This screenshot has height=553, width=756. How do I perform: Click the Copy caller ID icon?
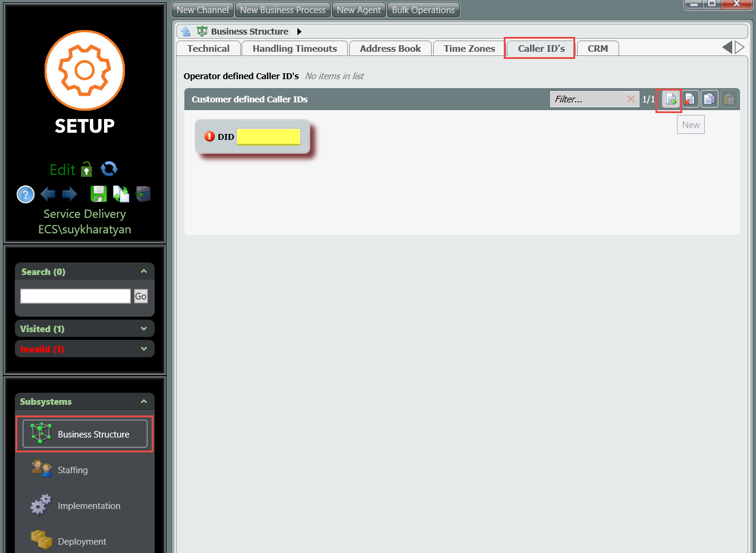tap(709, 99)
